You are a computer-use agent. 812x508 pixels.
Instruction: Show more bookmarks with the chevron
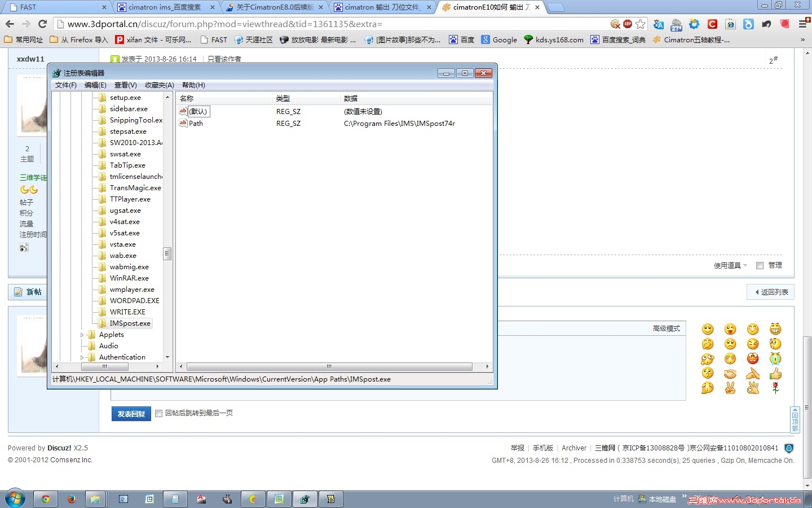[802, 40]
